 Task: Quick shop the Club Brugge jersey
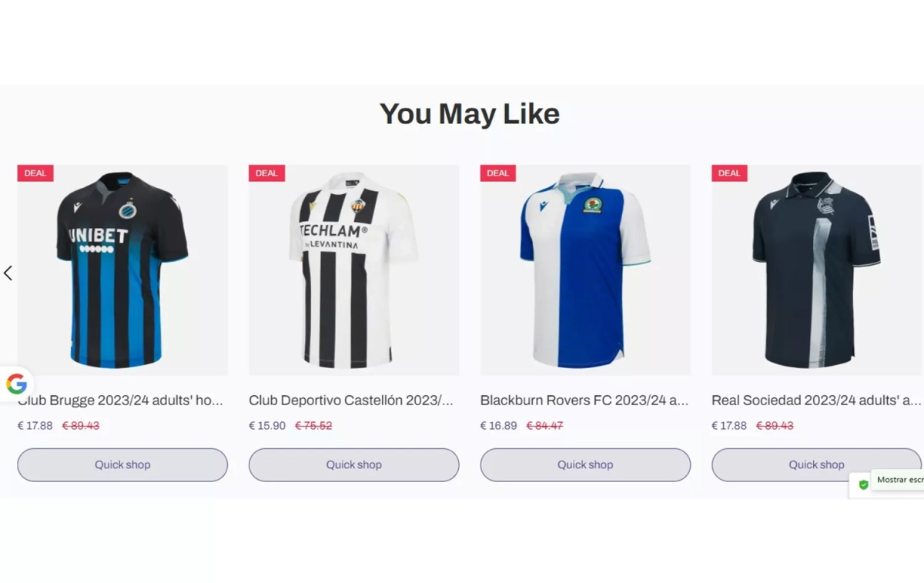[122, 465]
